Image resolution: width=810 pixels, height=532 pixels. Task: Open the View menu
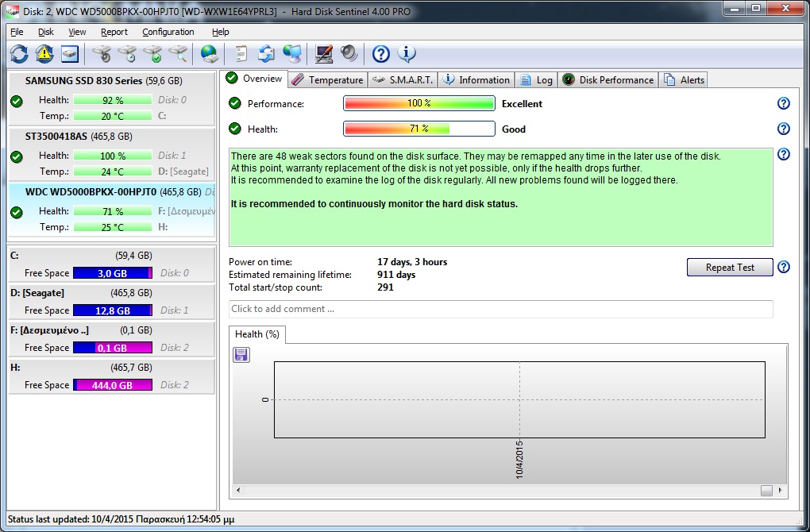pyautogui.click(x=77, y=32)
